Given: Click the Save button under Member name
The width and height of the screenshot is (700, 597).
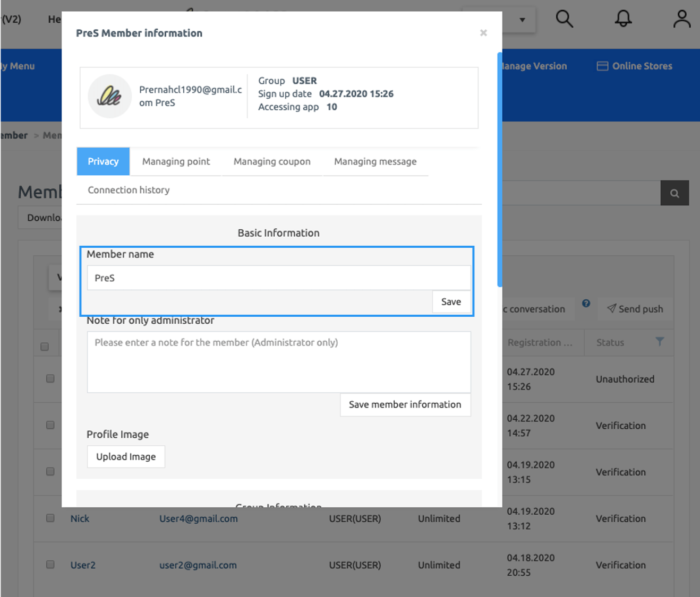Looking at the screenshot, I should coord(451,302).
